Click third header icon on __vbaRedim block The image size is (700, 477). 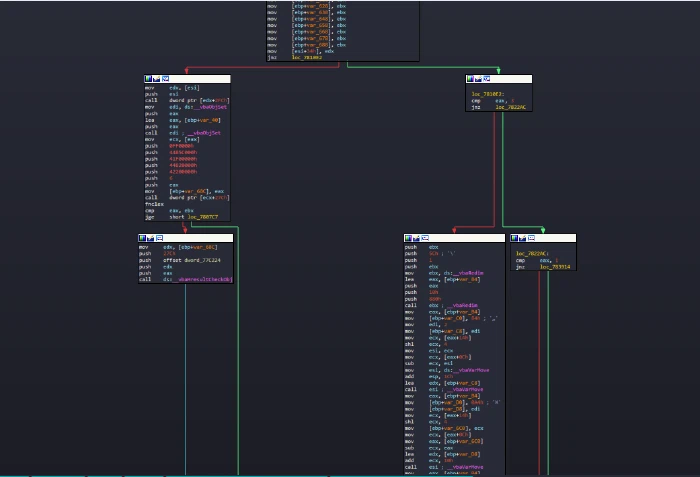pyautogui.click(x=425, y=238)
